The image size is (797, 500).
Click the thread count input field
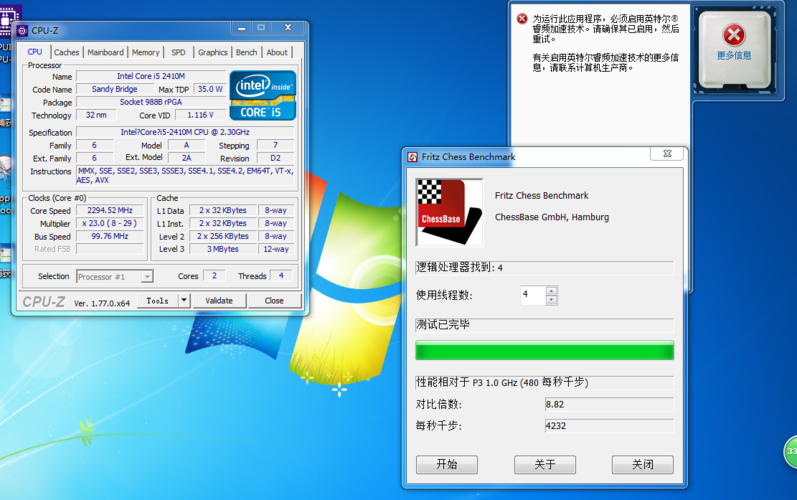pyautogui.click(x=533, y=295)
